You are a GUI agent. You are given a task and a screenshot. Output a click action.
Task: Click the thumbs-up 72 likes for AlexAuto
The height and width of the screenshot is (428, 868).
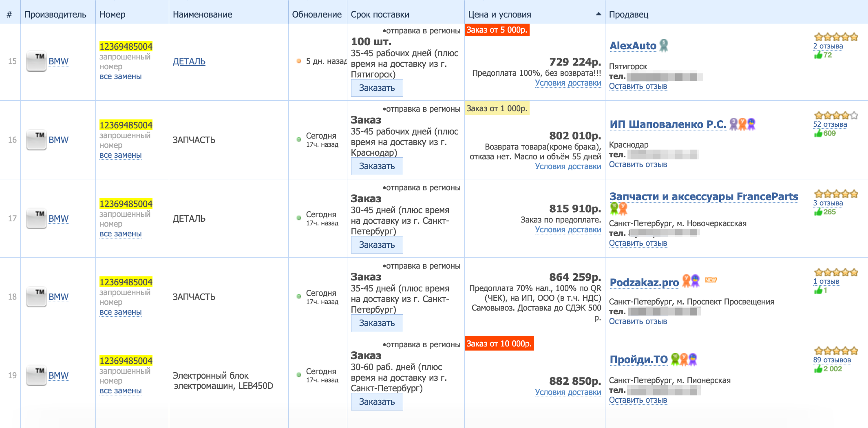click(823, 55)
